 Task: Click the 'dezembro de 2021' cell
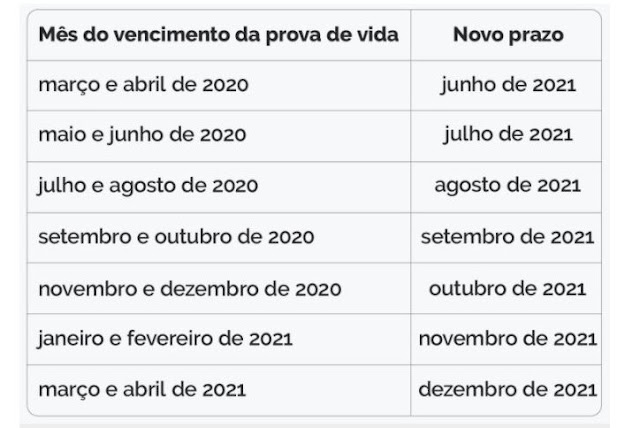508,390
